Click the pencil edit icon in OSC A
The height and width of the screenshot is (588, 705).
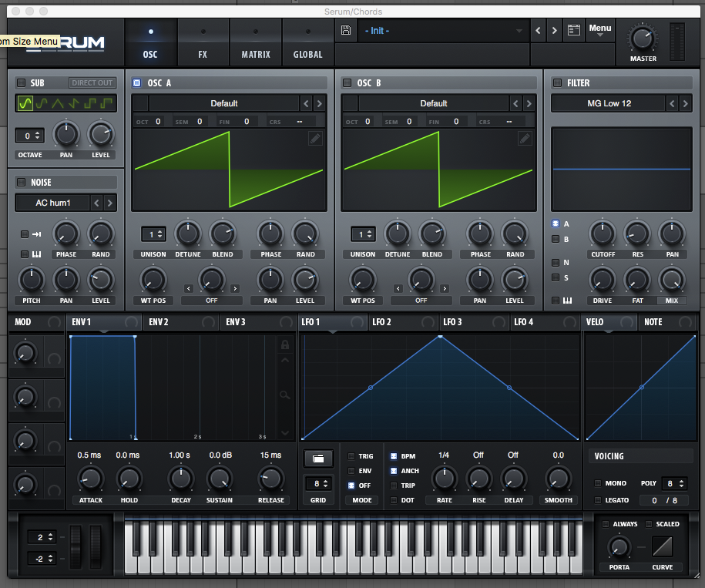(316, 139)
